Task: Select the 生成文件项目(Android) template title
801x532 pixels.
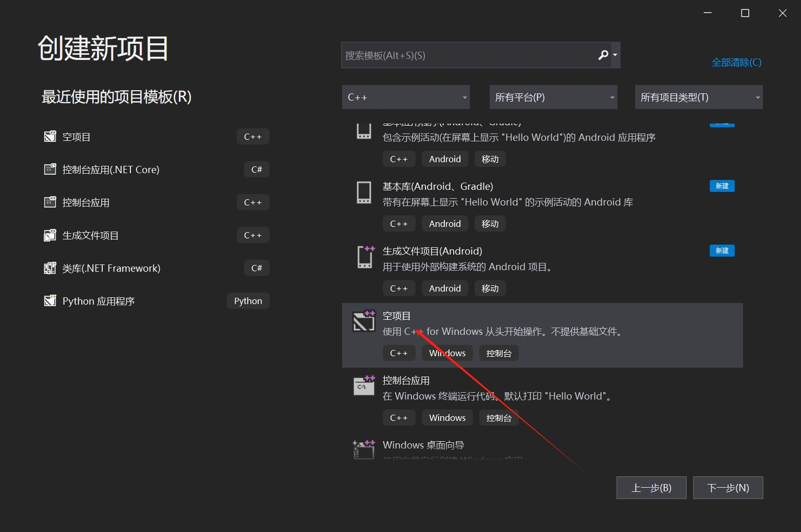Action: pos(432,251)
